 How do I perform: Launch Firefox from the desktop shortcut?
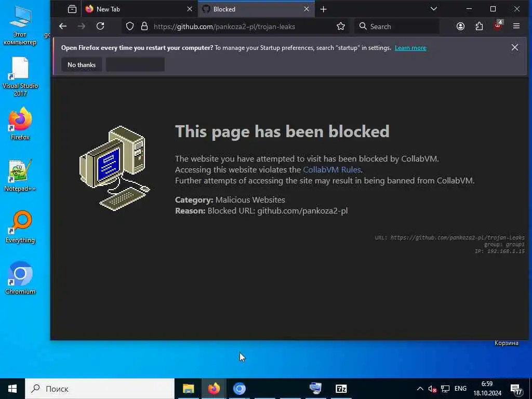[x=20, y=124]
